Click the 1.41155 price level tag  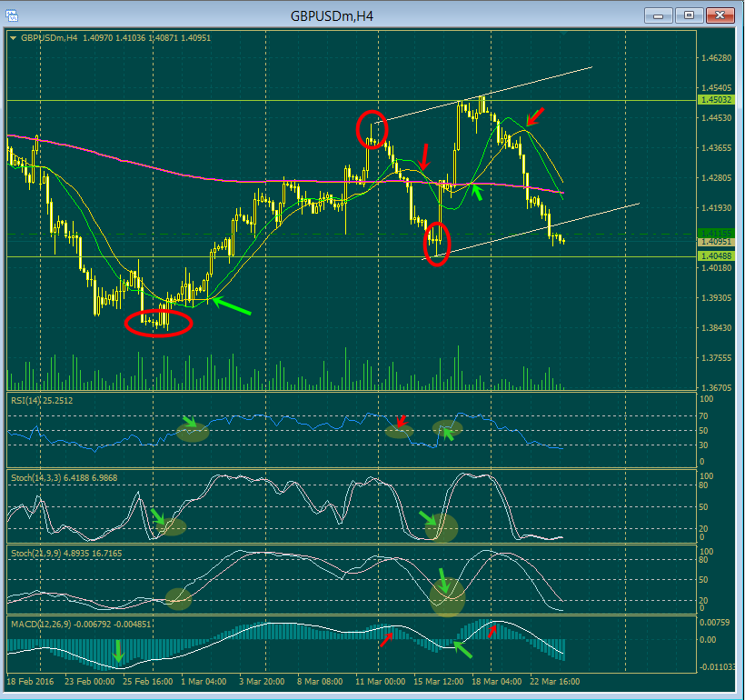click(716, 234)
